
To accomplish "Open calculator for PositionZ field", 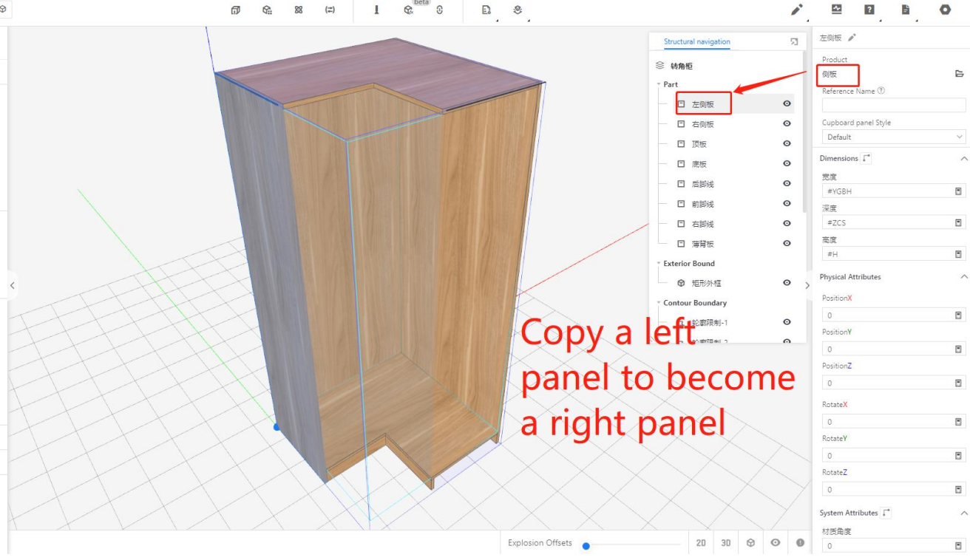I will click(958, 383).
